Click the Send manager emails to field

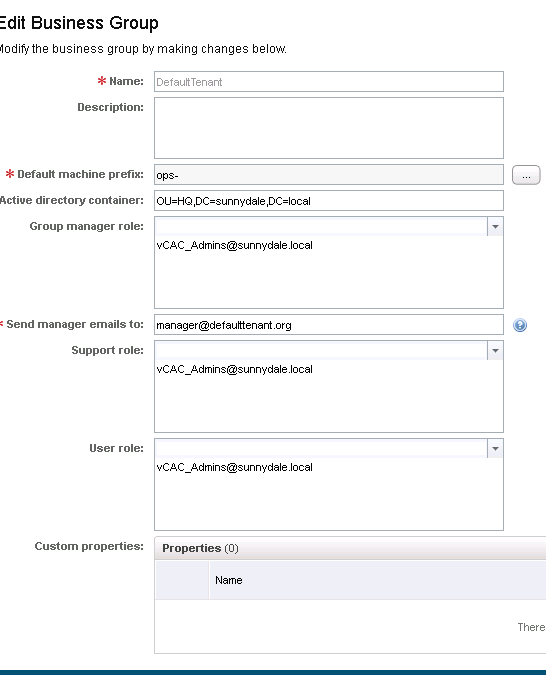click(x=329, y=325)
